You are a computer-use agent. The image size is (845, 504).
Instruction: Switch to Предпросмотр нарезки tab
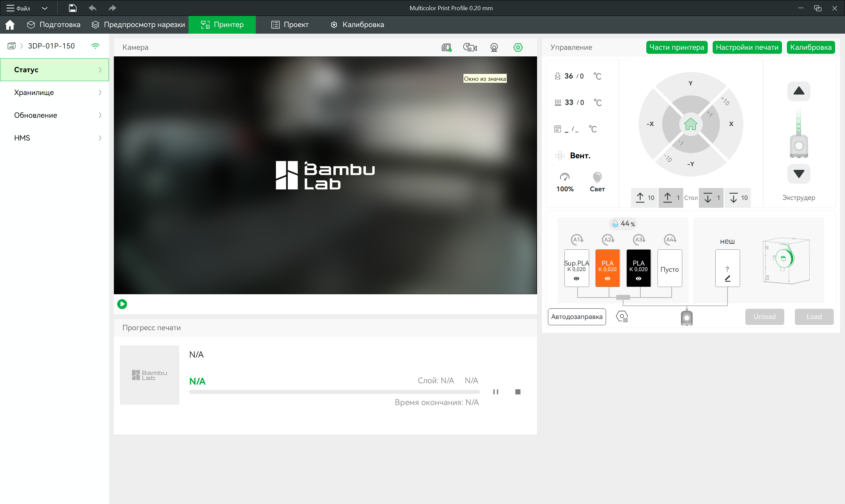(x=138, y=24)
